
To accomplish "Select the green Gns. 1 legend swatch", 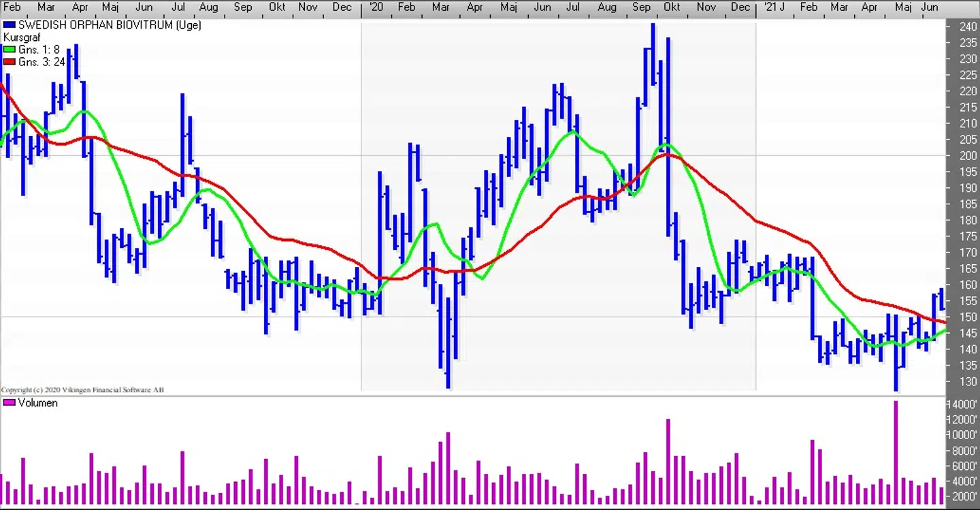I will pyautogui.click(x=10, y=50).
